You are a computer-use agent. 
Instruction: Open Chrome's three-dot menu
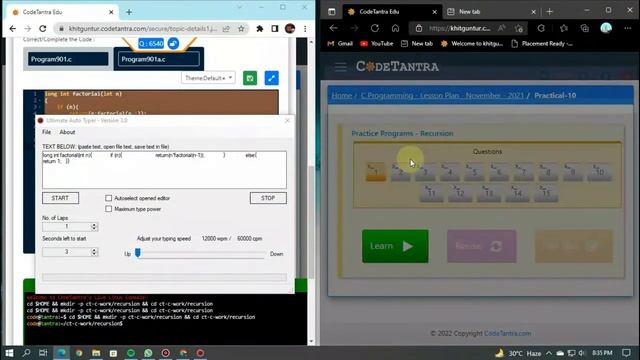tap(305, 29)
